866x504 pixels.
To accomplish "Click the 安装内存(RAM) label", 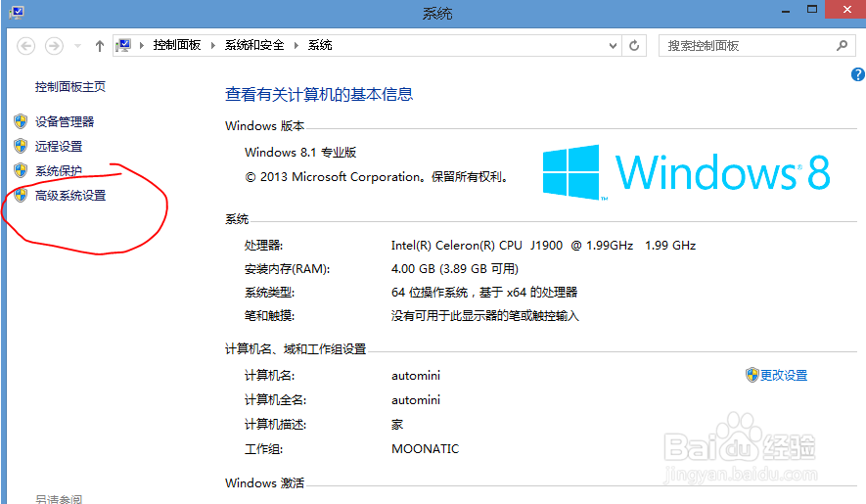I will (x=287, y=269).
